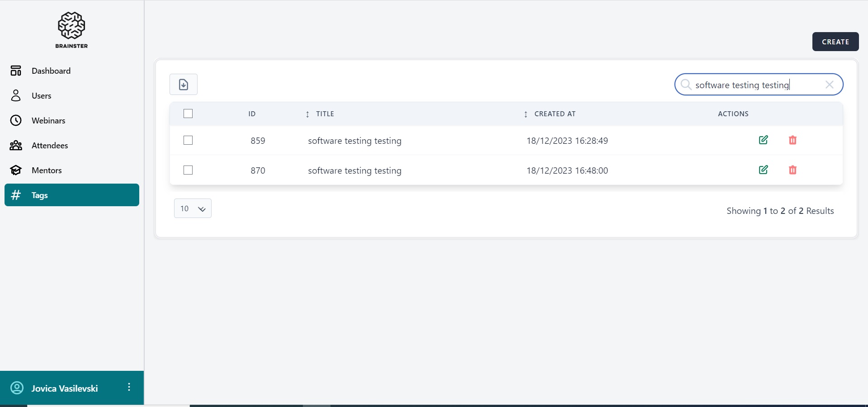The height and width of the screenshot is (407, 868).
Task: Check the box for row 870
Action: tap(188, 170)
